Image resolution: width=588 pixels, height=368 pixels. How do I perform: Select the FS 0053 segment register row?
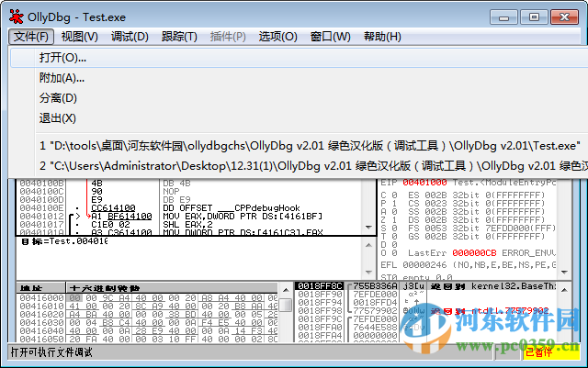pyautogui.click(x=481, y=229)
